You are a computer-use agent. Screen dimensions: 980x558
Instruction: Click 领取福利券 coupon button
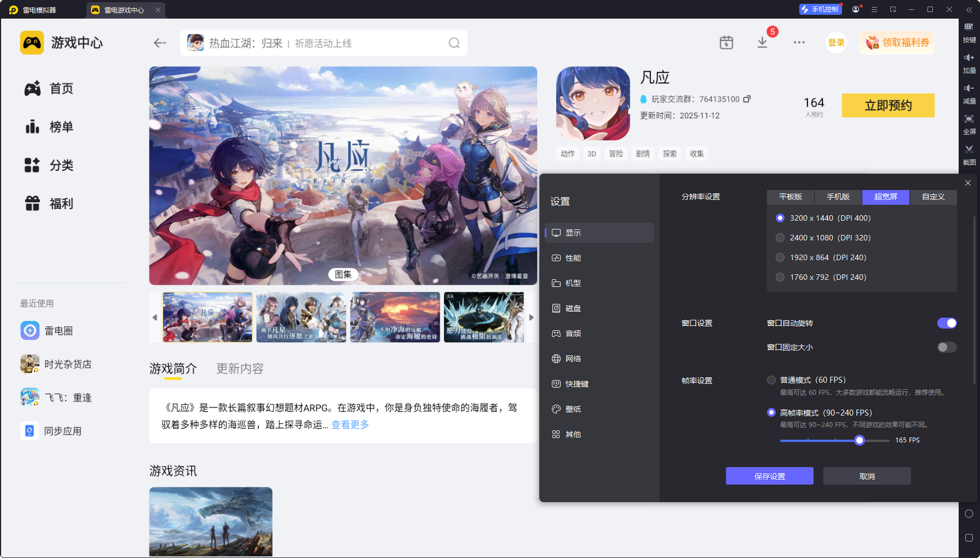pyautogui.click(x=897, y=43)
